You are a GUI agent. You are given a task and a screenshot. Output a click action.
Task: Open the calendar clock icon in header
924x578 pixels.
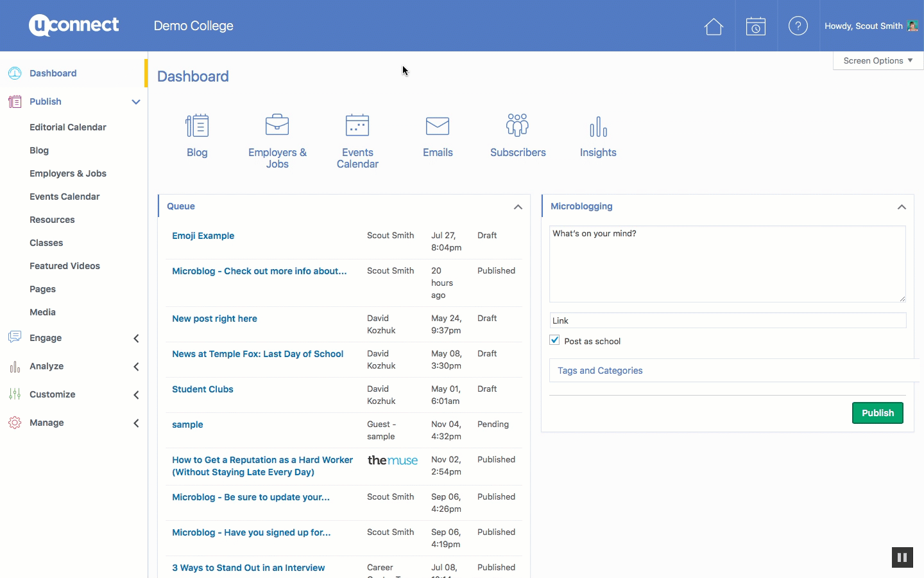click(x=756, y=26)
